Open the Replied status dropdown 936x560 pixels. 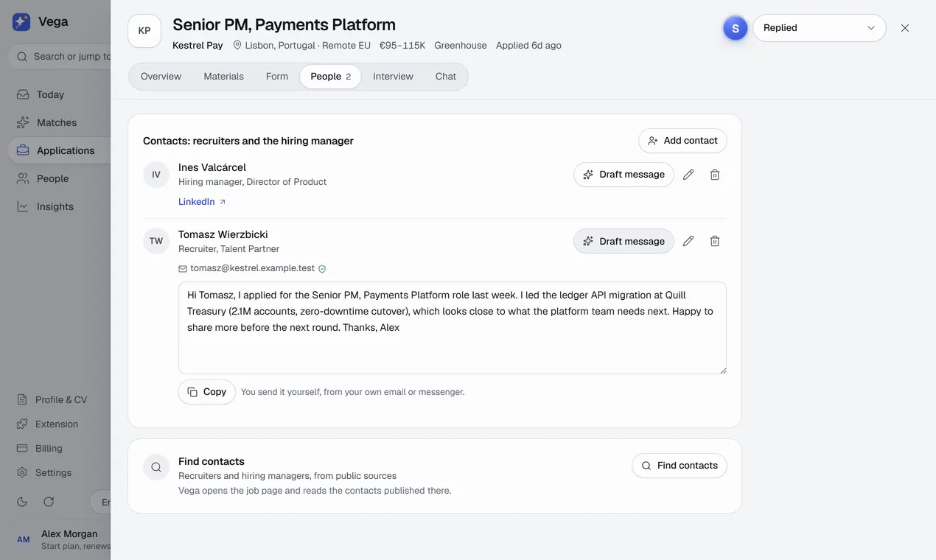pyautogui.click(x=819, y=28)
